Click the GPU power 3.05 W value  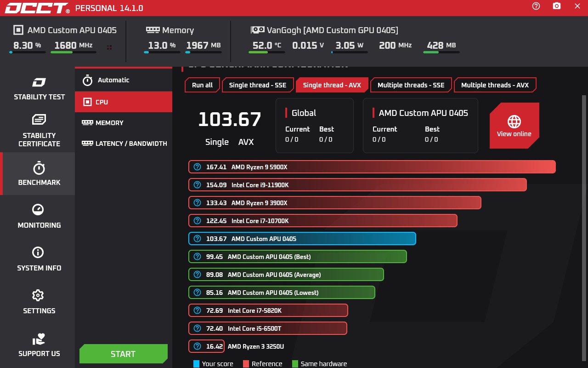pos(350,45)
